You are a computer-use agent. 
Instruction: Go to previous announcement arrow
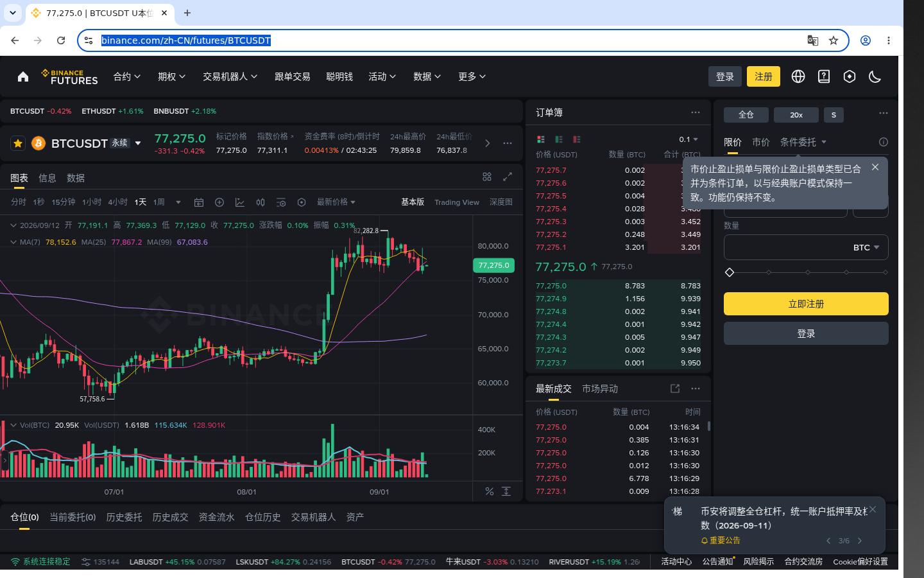tap(828, 541)
